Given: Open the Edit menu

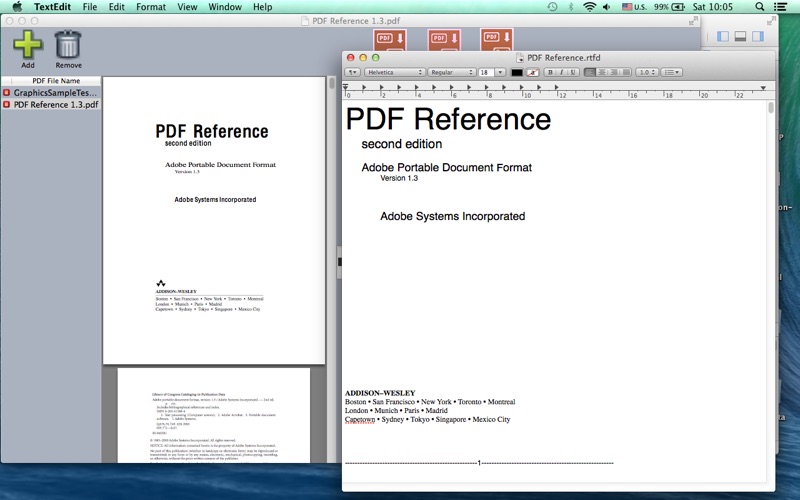Looking at the screenshot, I should pos(116,7).
